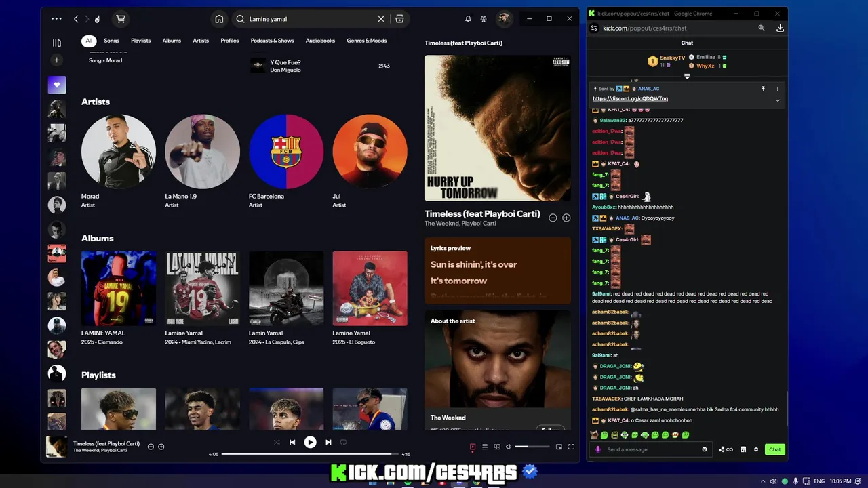Open the Morad artist card
Screen dimensions: 868x488
119,161
